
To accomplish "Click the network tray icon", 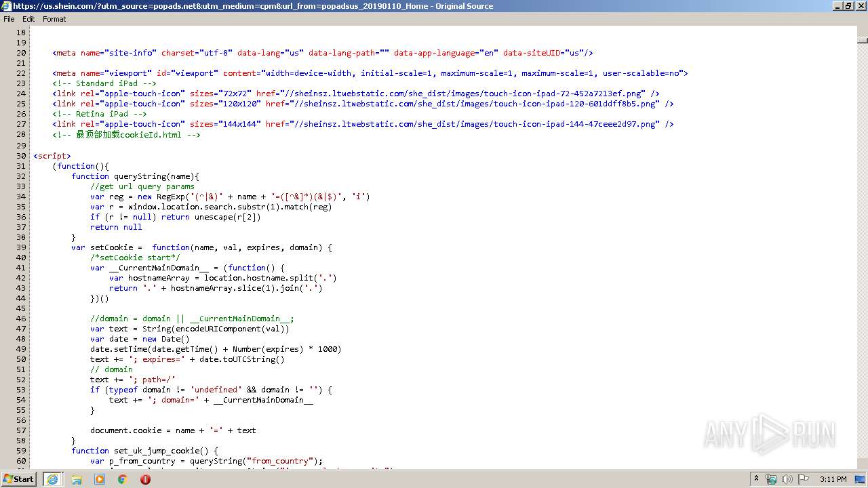I will point(771,479).
